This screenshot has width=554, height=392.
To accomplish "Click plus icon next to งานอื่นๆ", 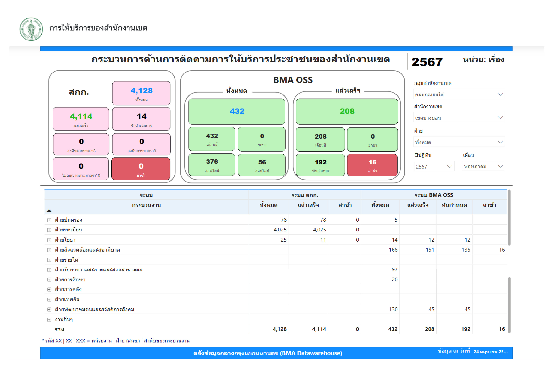I will [x=49, y=319].
